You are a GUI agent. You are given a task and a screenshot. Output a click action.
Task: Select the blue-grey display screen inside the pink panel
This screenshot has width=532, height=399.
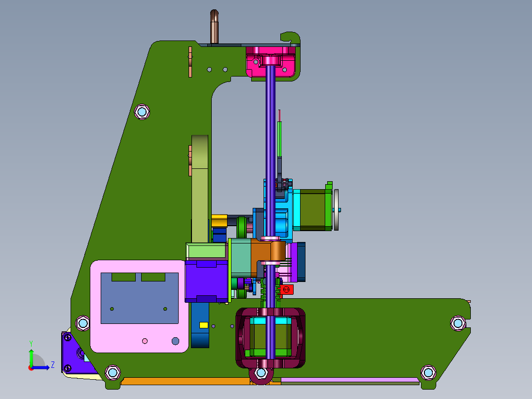click(x=140, y=298)
